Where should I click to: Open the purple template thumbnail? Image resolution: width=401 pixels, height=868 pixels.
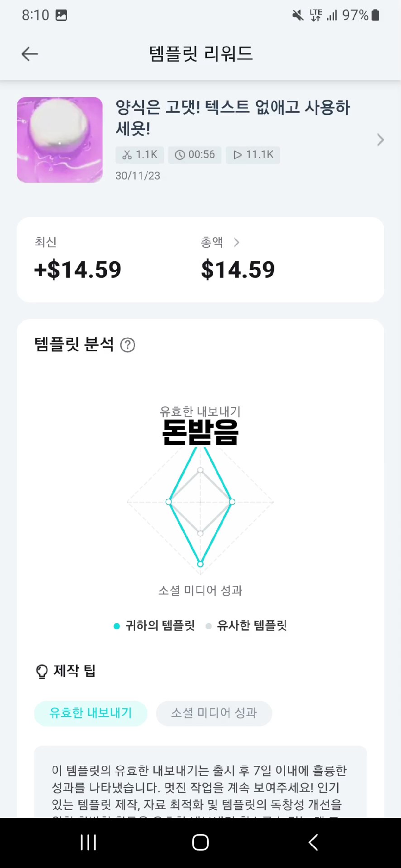pyautogui.click(x=59, y=140)
